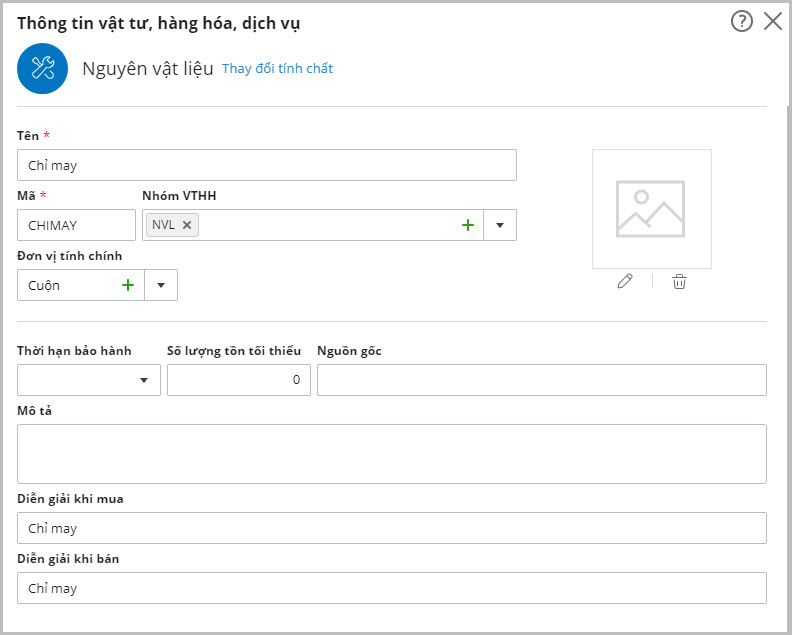This screenshot has width=792, height=635.
Task: Delete the image with trash icon
Action: coord(679,282)
